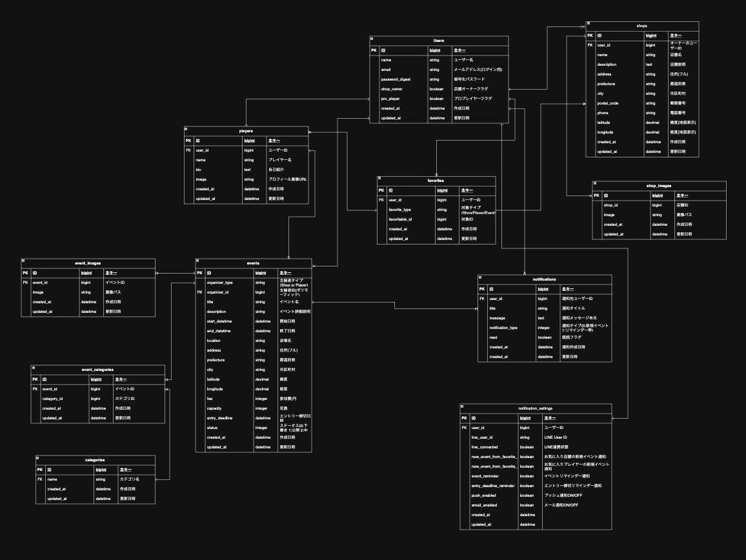Viewport: 746px width, 560px height.
Task: Click the "entry_deadline_reminder" field in notification_settings
Action: pos(493,486)
